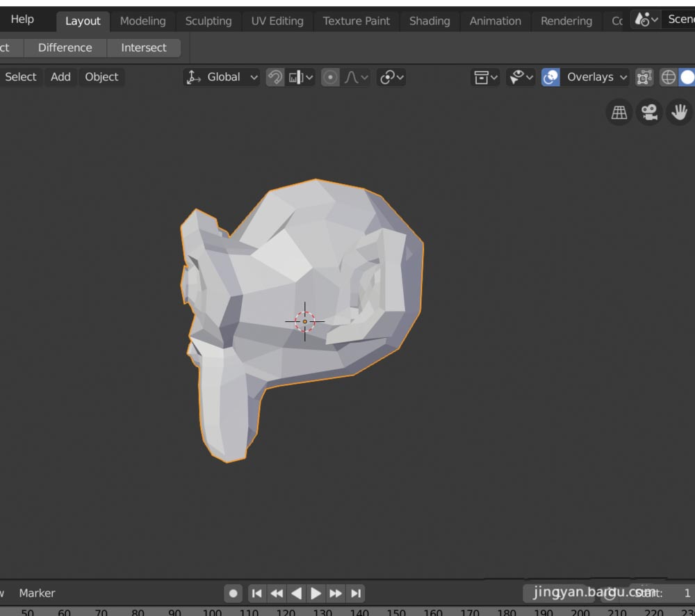Click the hand icon to pan the view
Image resolution: width=695 pixels, height=616 pixels.
click(679, 112)
